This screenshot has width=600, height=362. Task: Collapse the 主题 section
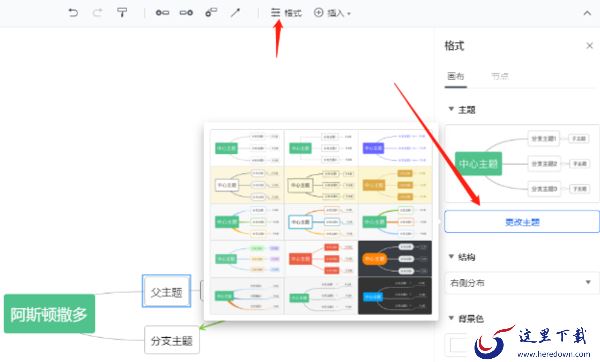tap(451, 109)
